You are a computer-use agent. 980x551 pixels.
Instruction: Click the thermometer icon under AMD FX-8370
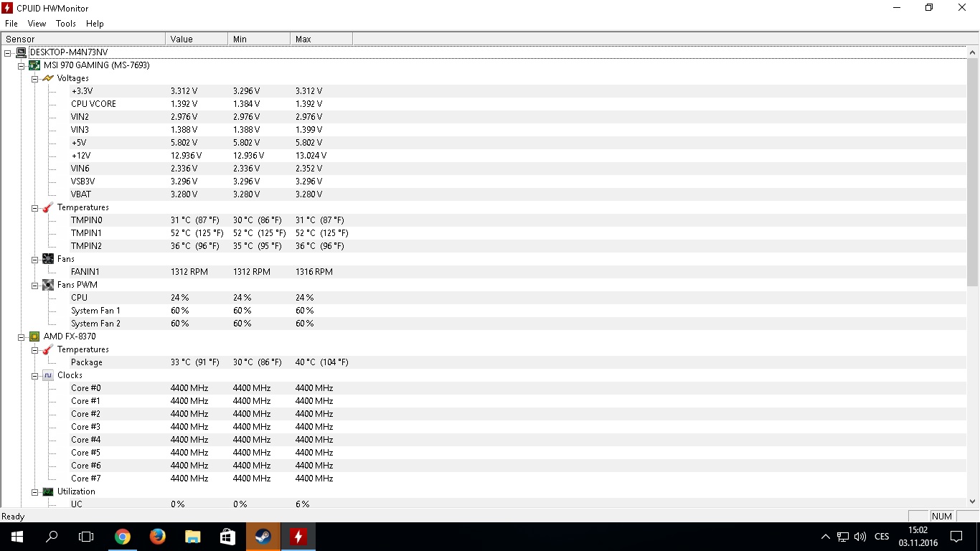(x=48, y=349)
